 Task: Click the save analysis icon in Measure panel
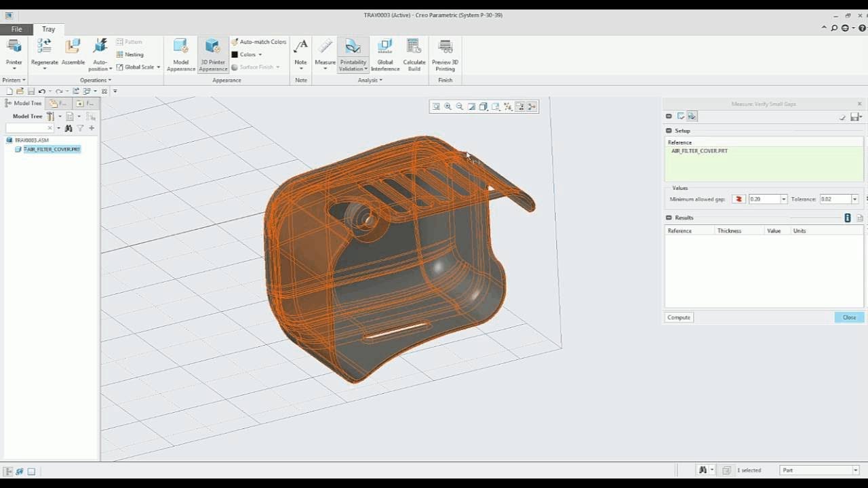[x=854, y=117]
